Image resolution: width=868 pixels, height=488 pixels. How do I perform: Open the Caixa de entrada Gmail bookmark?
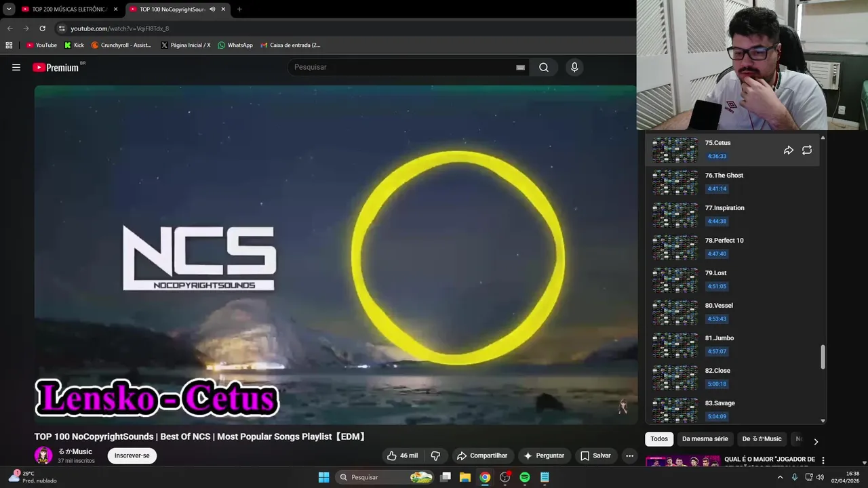tap(291, 45)
